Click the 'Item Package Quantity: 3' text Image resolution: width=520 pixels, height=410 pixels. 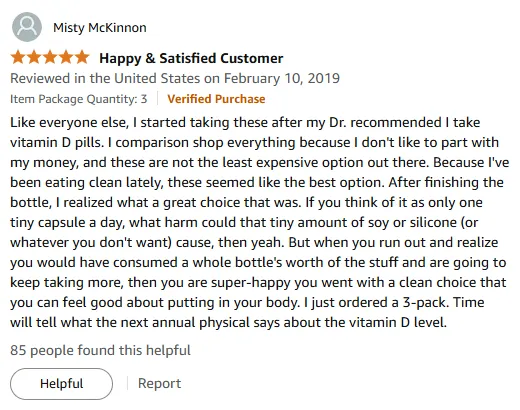(x=79, y=99)
